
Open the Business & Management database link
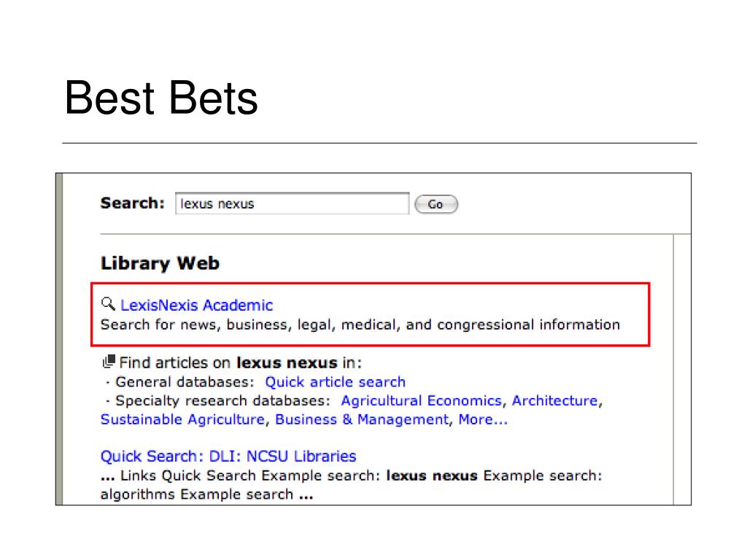[362, 419]
